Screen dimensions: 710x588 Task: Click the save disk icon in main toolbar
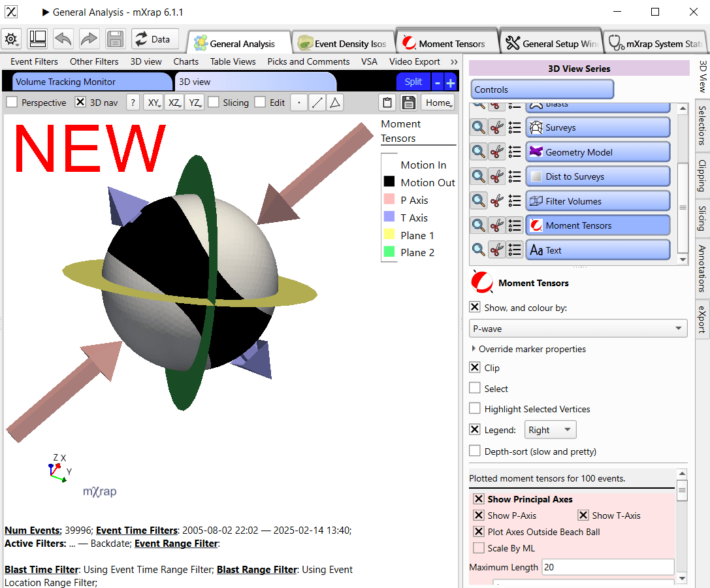[116, 39]
